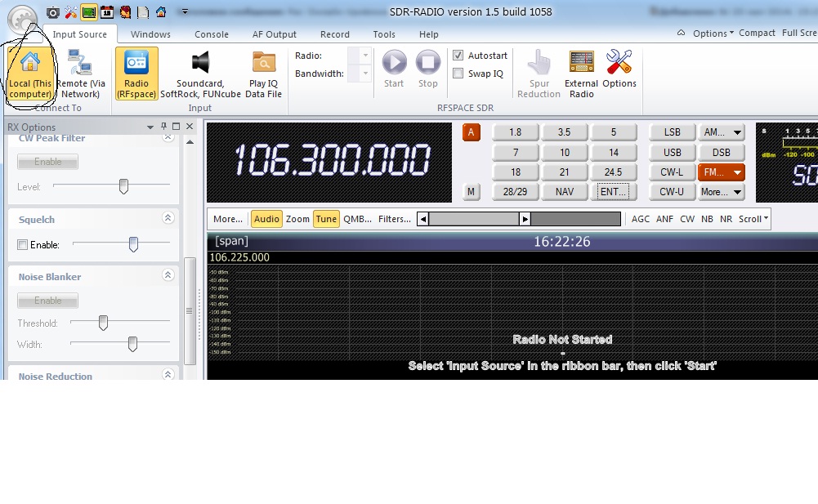Open the Record ribbon tab
This screenshot has width=818, height=504.
click(335, 34)
